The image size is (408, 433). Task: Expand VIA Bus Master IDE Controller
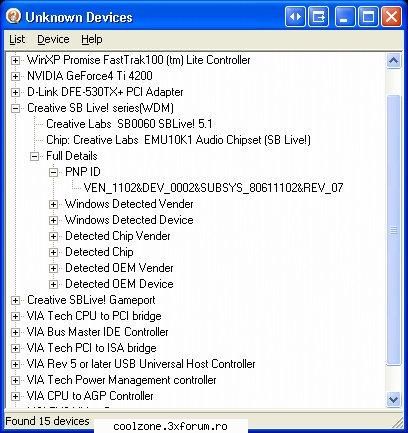(x=15, y=332)
